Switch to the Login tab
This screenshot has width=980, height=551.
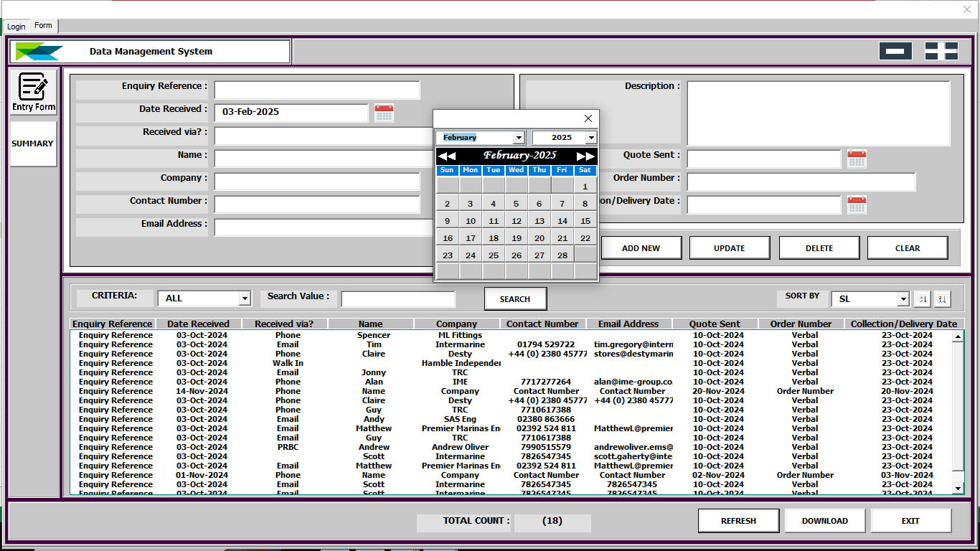16,27
